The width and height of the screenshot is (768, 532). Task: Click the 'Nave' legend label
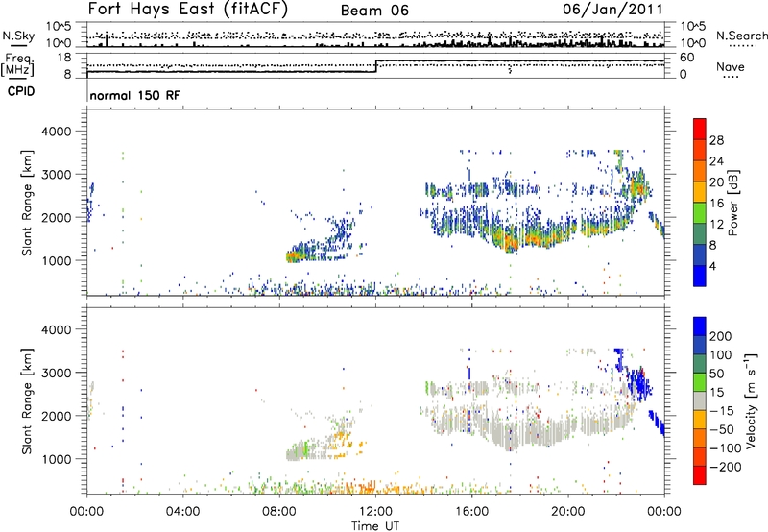(x=731, y=66)
